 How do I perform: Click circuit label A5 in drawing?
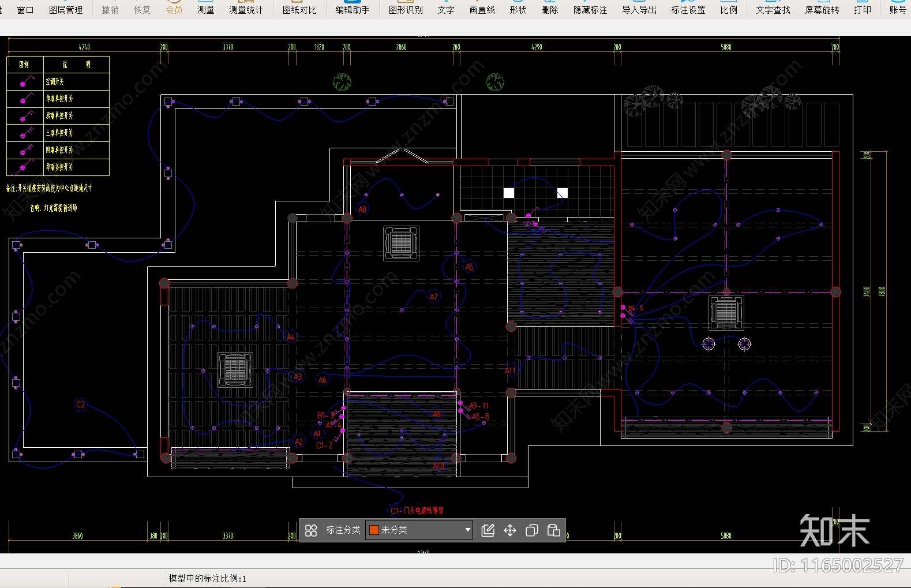tap(469, 267)
